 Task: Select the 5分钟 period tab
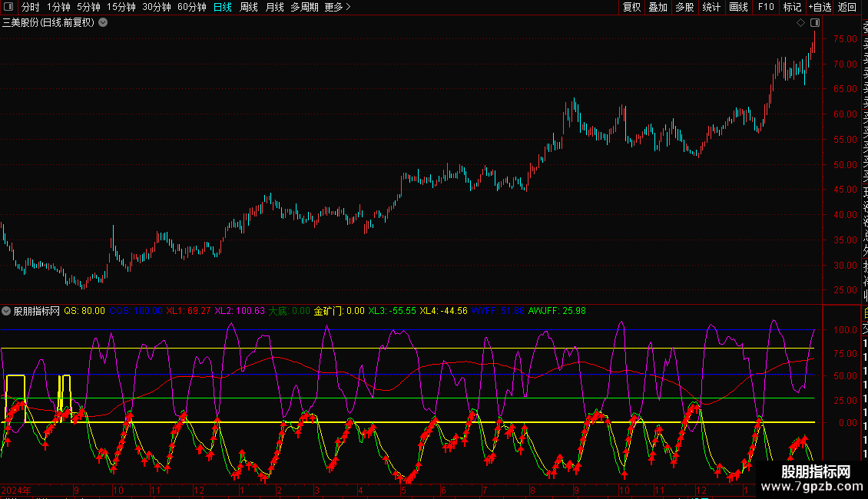click(x=88, y=7)
